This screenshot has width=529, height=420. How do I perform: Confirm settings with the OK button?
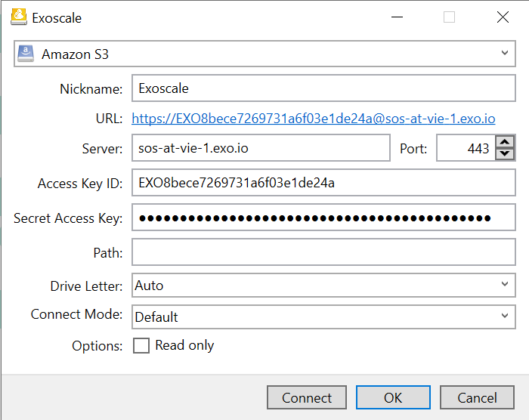[x=393, y=397]
